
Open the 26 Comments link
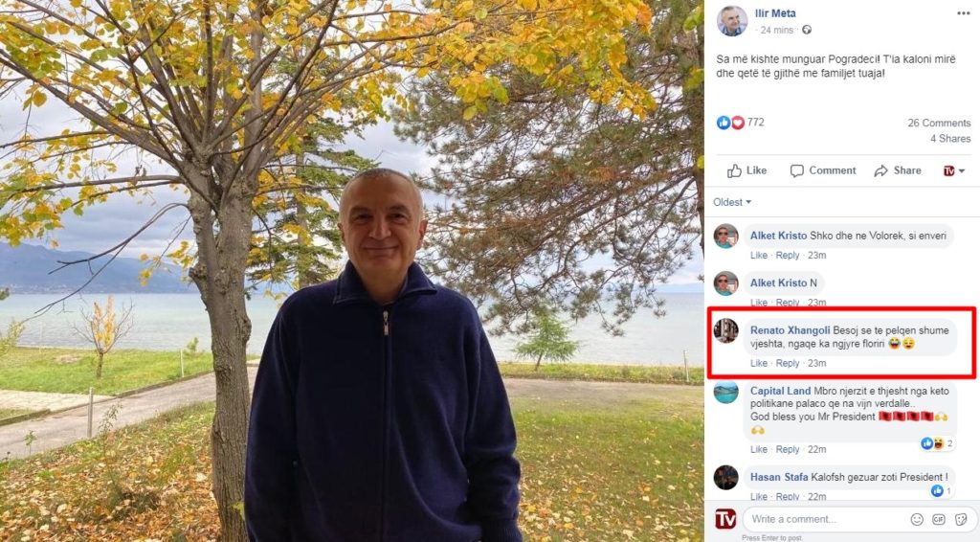[939, 123]
